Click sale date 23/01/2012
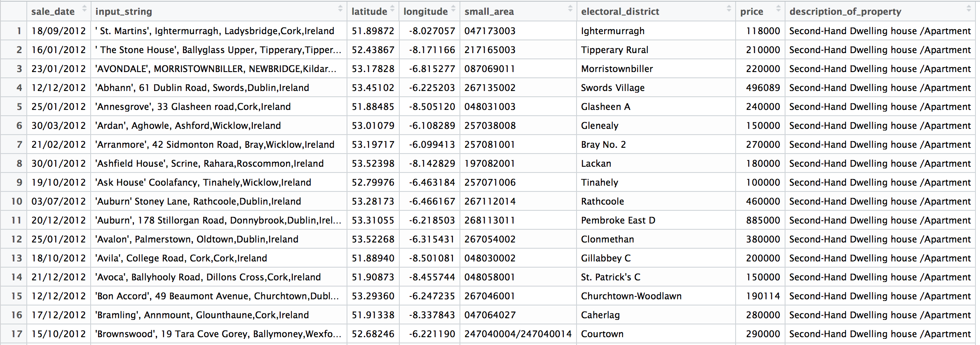 tap(59, 69)
